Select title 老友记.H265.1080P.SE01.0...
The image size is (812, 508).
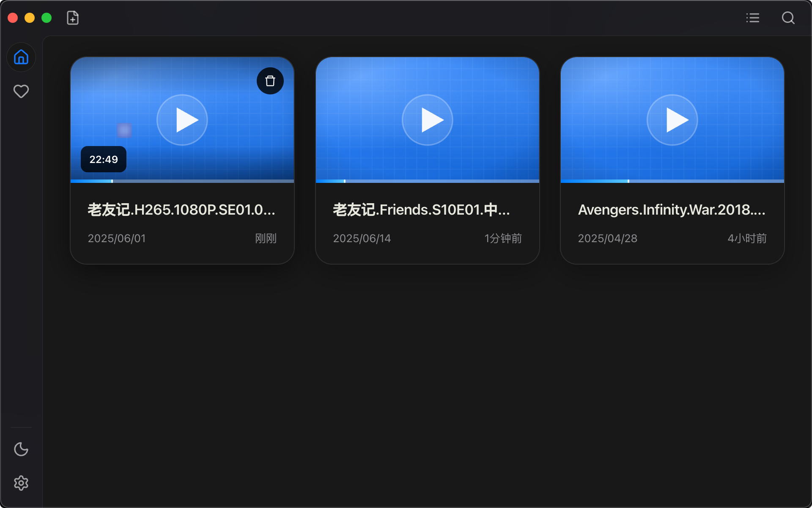[x=182, y=210]
